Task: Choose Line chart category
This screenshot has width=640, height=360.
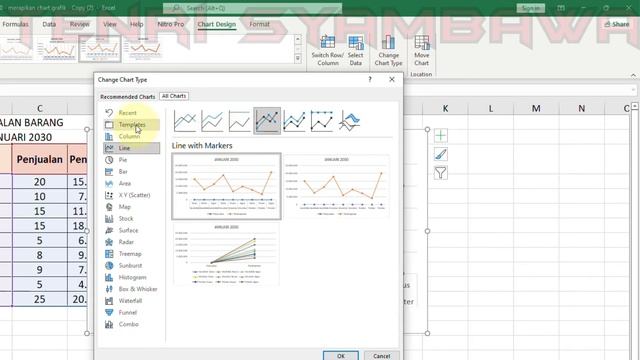Action: click(x=131, y=148)
